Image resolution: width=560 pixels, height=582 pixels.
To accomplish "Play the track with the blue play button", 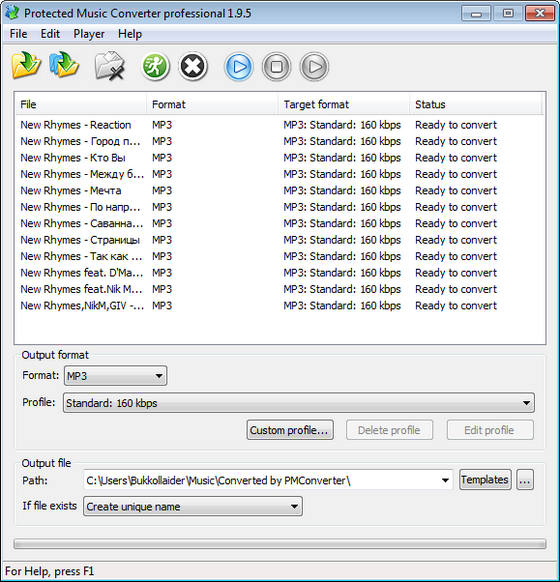I will click(x=239, y=67).
